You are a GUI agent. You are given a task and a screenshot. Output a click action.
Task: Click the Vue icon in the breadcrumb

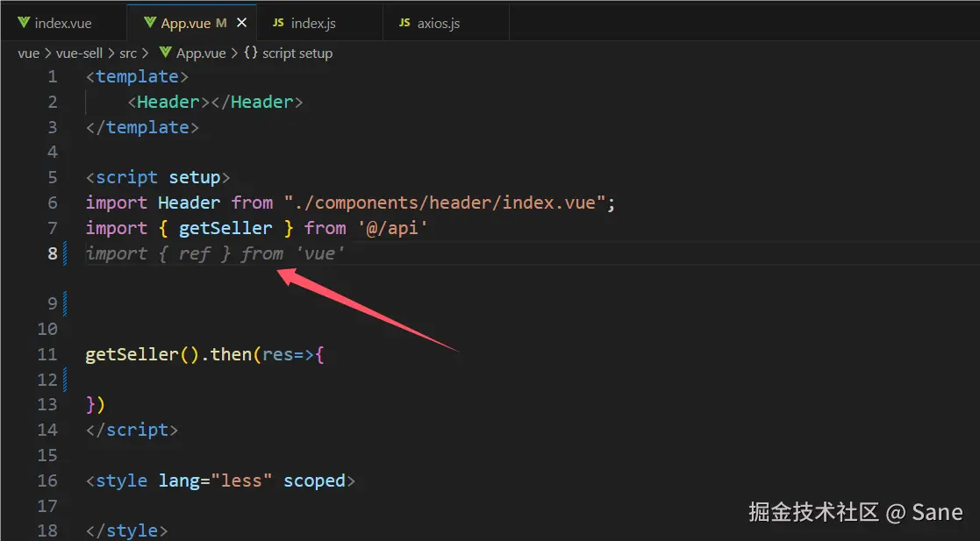(165, 52)
